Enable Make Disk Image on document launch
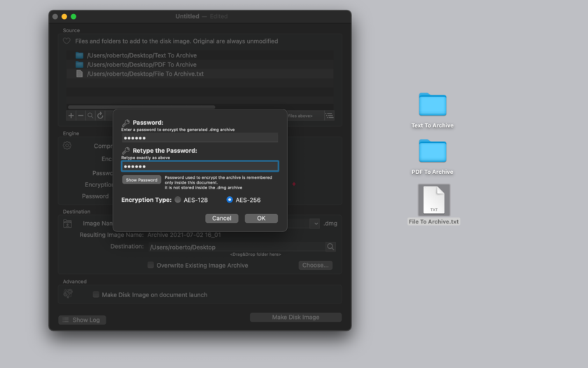The width and height of the screenshot is (588, 368). (x=96, y=294)
